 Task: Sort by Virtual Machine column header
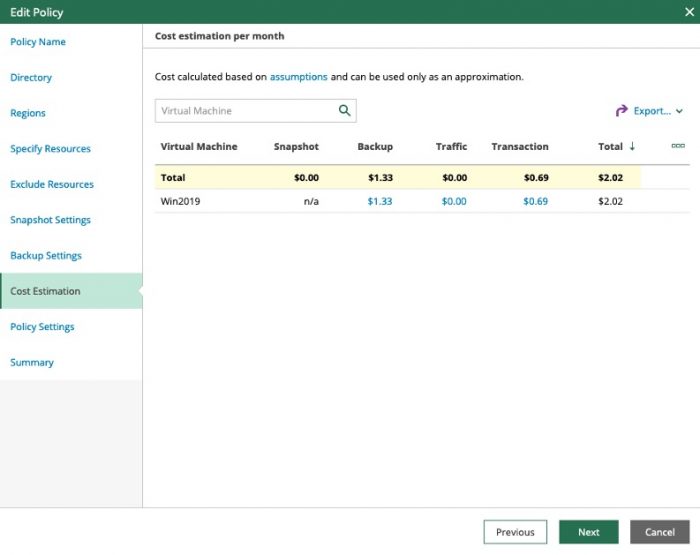tap(199, 146)
